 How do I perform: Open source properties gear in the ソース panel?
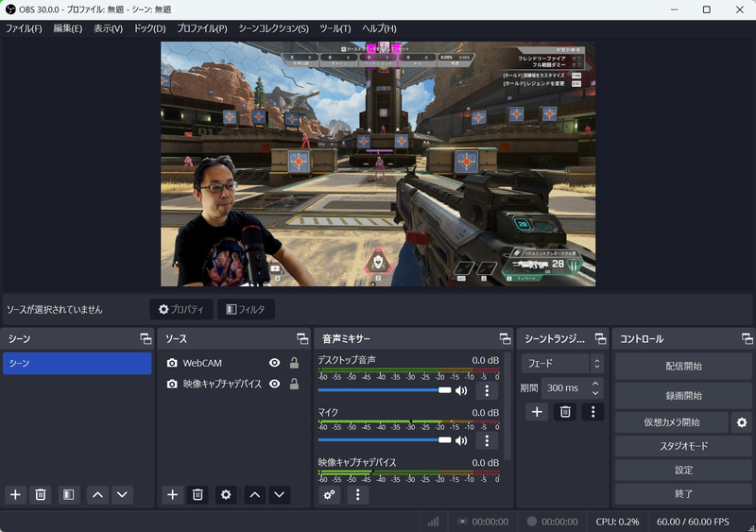[x=226, y=494]
